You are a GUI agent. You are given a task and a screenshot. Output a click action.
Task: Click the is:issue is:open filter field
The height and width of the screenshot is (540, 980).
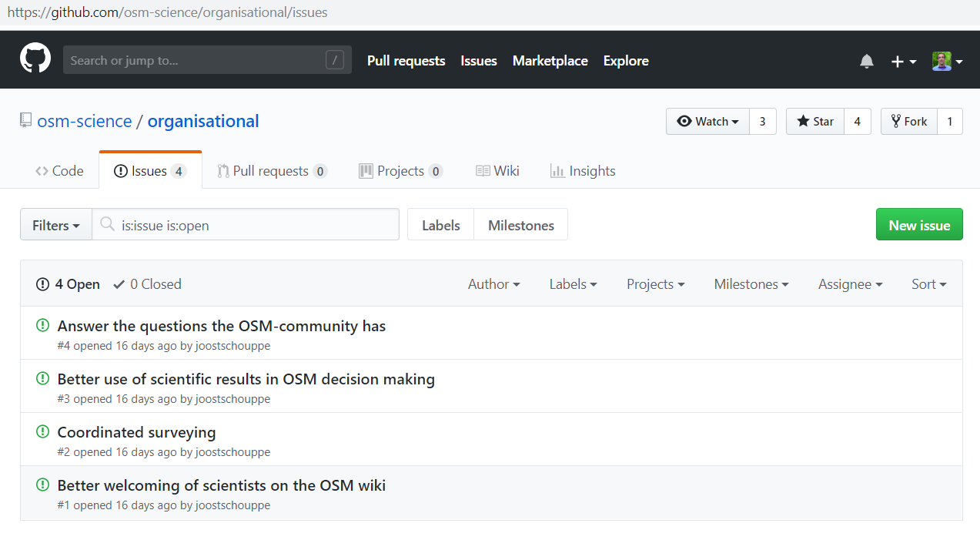[x=246, y=225]
